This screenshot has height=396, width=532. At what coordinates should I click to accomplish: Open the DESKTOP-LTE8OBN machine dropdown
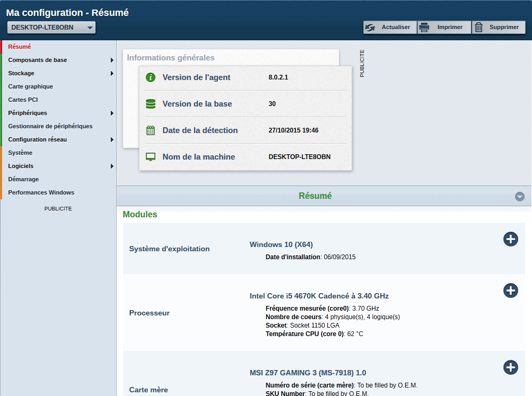[51, 28]
